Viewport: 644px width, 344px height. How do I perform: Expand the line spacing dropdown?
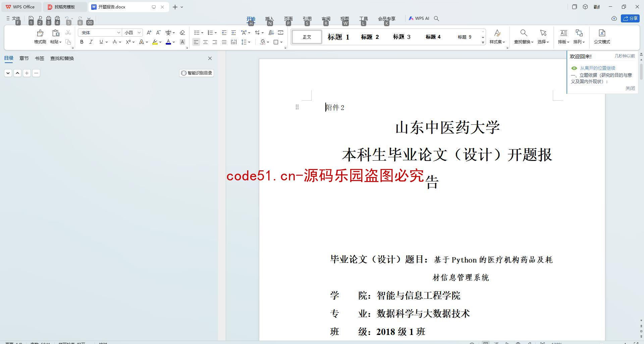[249, 42]
